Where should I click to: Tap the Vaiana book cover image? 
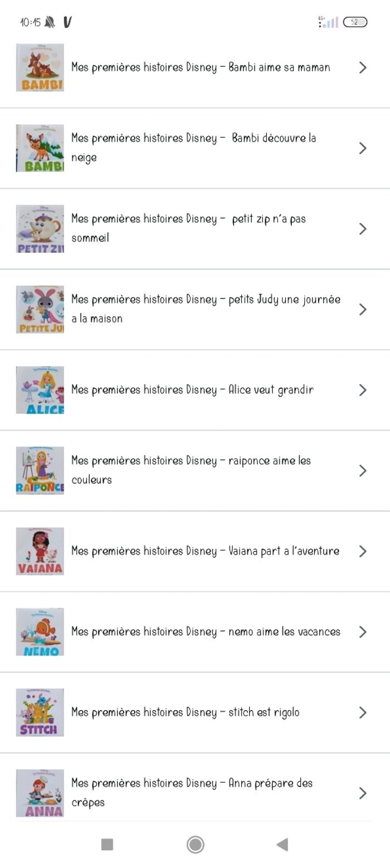click(40, 551)
